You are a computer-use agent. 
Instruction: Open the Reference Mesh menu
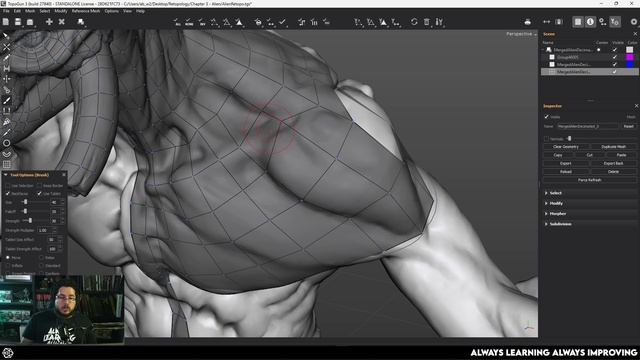(86, 11)
